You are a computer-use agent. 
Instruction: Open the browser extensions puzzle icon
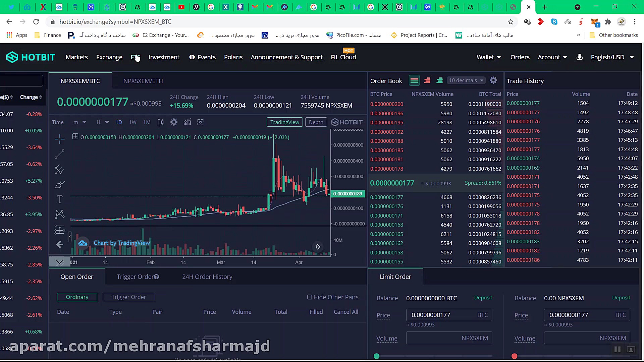click(x=608, y=22)
